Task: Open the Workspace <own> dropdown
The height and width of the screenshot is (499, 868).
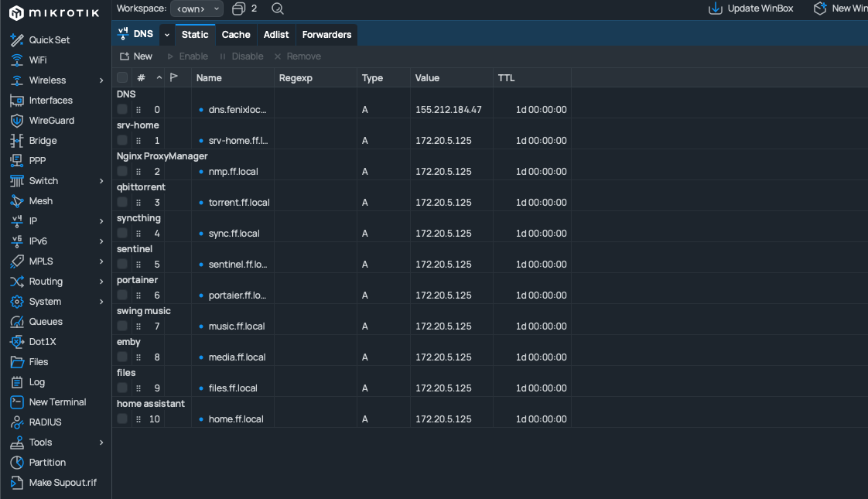Action: 196,9
